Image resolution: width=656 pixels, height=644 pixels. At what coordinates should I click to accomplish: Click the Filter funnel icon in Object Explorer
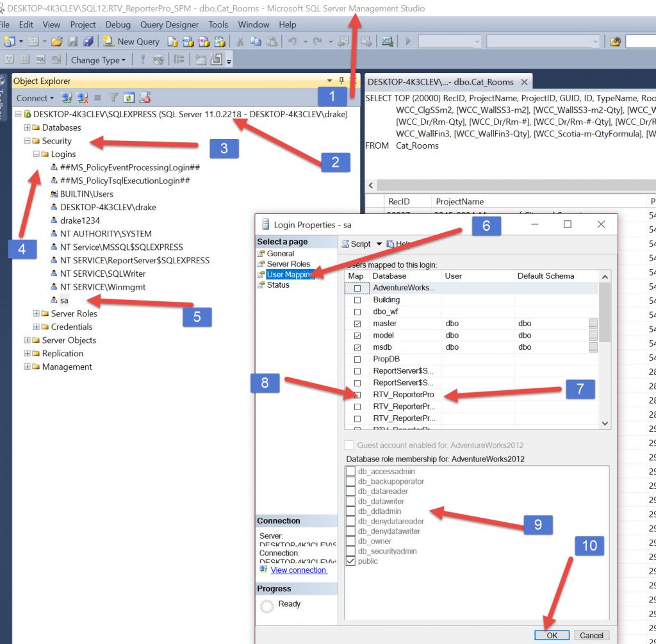pyautogui.click(x=113, y=98)
